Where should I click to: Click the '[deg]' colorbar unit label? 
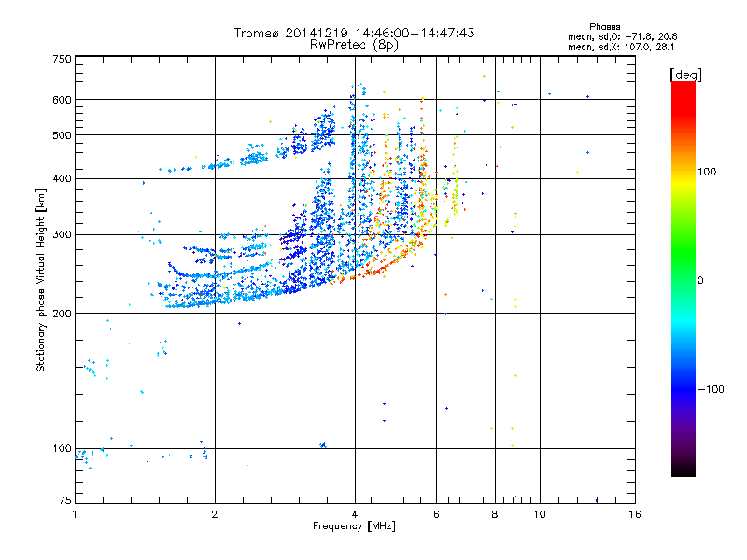click(685, 75)
